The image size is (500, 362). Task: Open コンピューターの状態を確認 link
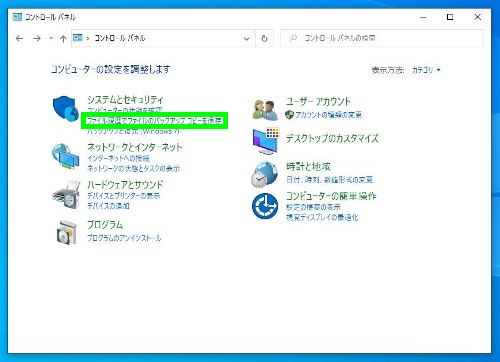coord(125,110)
